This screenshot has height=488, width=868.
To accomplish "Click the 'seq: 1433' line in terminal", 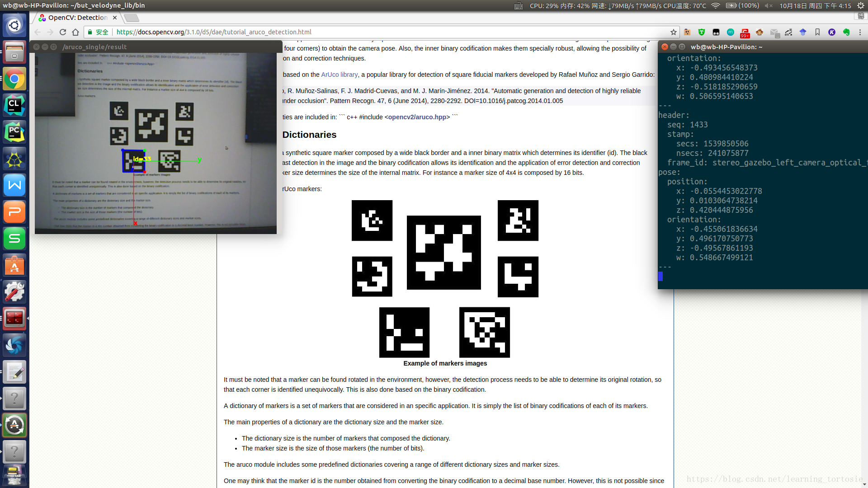I will [x=687, y=125].
